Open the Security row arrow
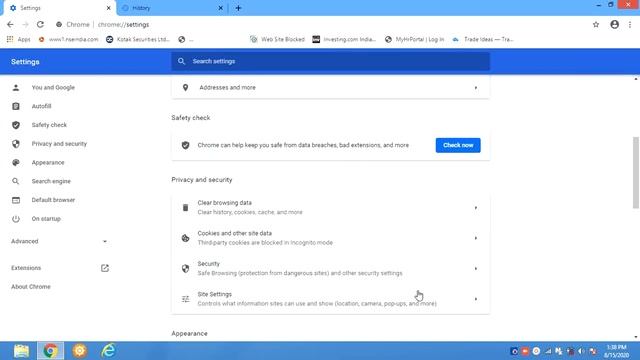Image resolution: width=640 pixels, height=360 pixels. coord(476,269)
